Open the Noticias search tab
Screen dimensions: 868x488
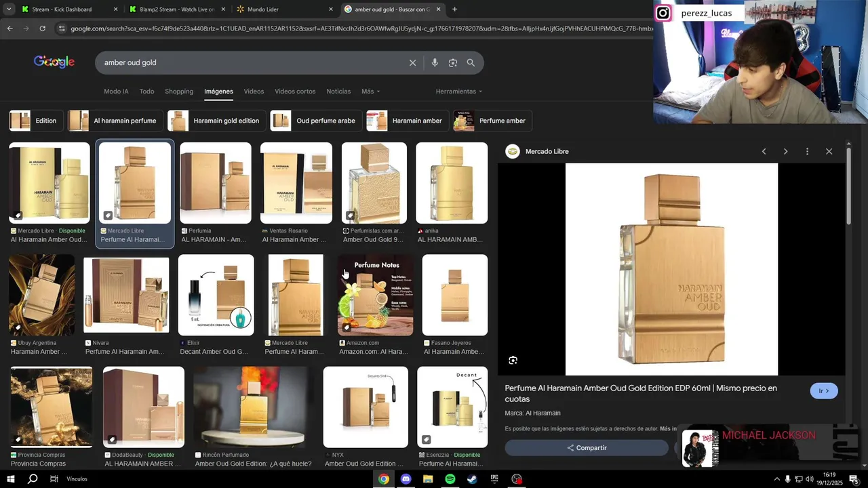click(x=338, y=91)
